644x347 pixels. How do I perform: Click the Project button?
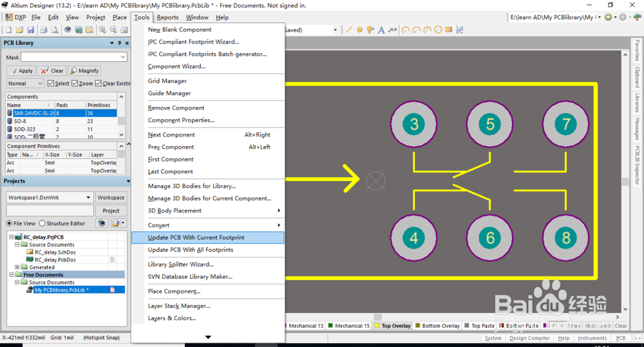[111, 211]
